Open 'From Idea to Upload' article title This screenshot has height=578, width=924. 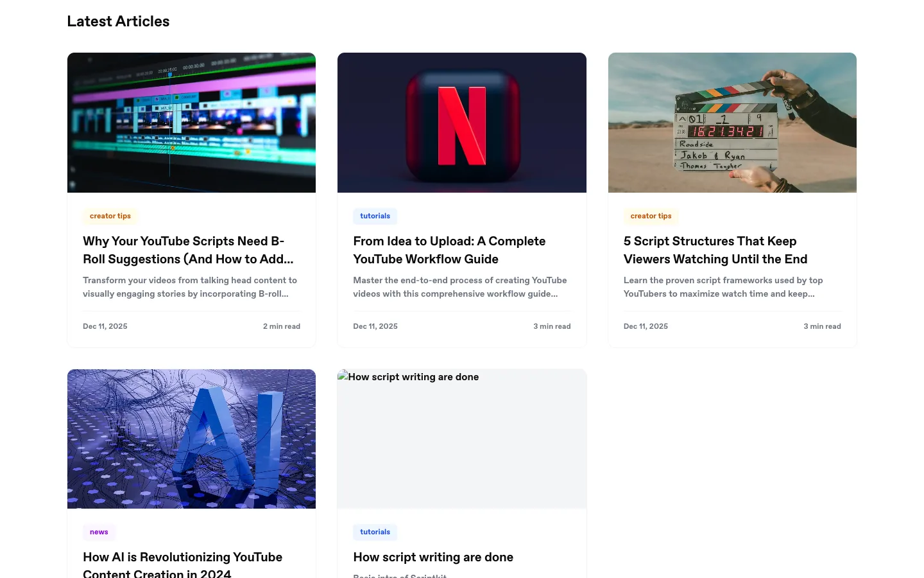coord(449,250)
